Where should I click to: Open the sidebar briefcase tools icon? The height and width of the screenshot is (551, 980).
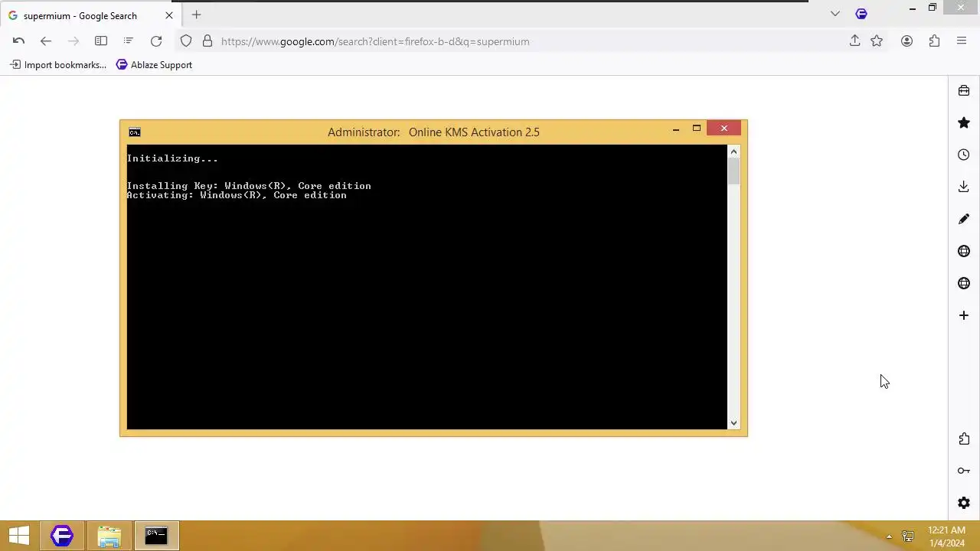pyautogui.click(x=964, y=90)
